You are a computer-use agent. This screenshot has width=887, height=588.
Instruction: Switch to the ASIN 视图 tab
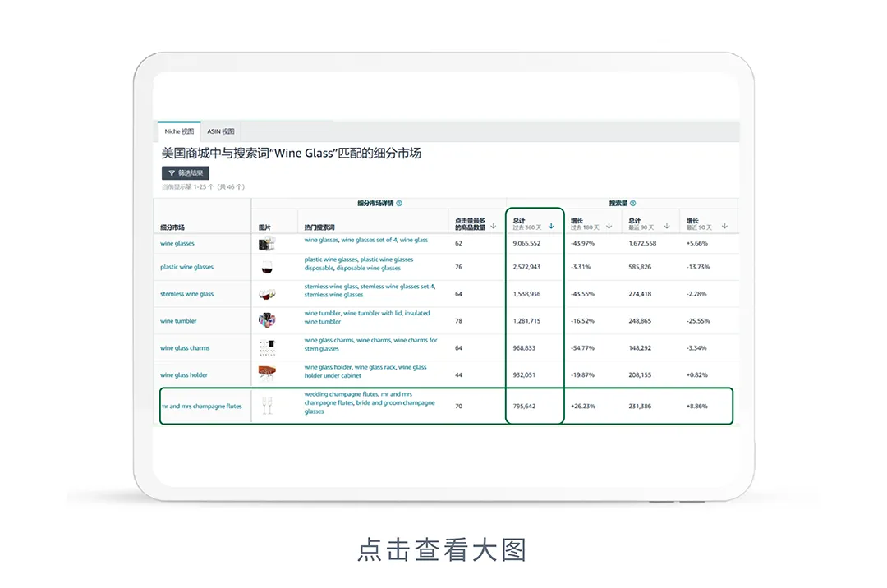pyautogui.click(x=221, y=131)
